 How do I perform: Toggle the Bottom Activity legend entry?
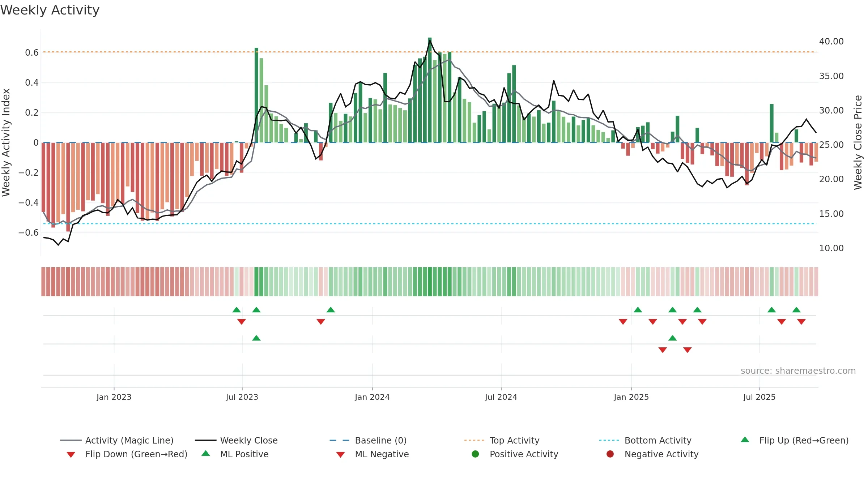(x=645, y=440)
